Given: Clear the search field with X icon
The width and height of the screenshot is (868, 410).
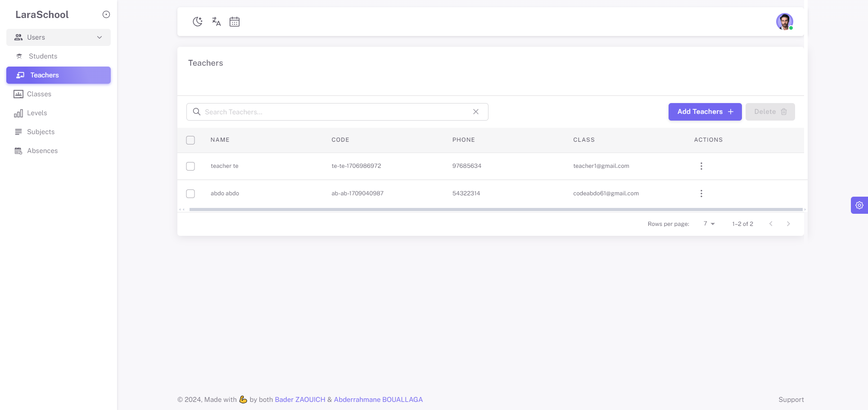Looking at the screenshot, I should pyautogui.click(x=476, y=112).
